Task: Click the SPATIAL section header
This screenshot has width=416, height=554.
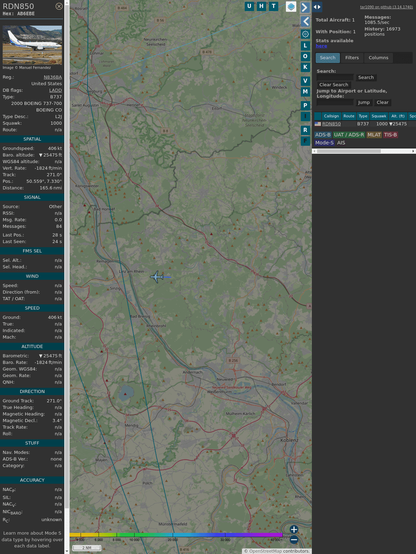Action: coord(32,139)
